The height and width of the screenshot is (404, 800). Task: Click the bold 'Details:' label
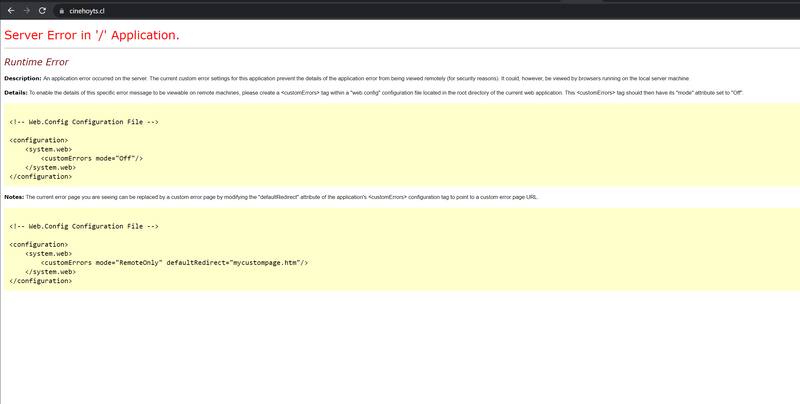[18, 92]
